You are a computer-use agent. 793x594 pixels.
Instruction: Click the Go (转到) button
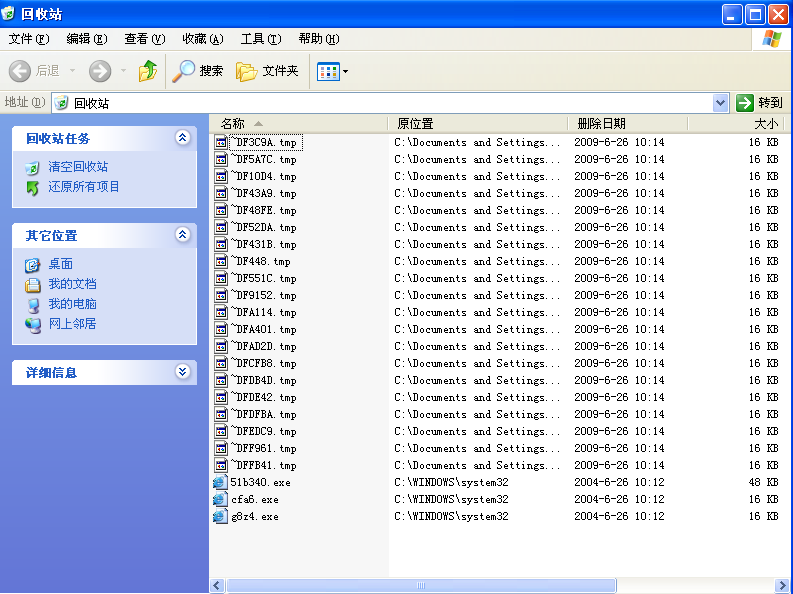click(760, 103)
